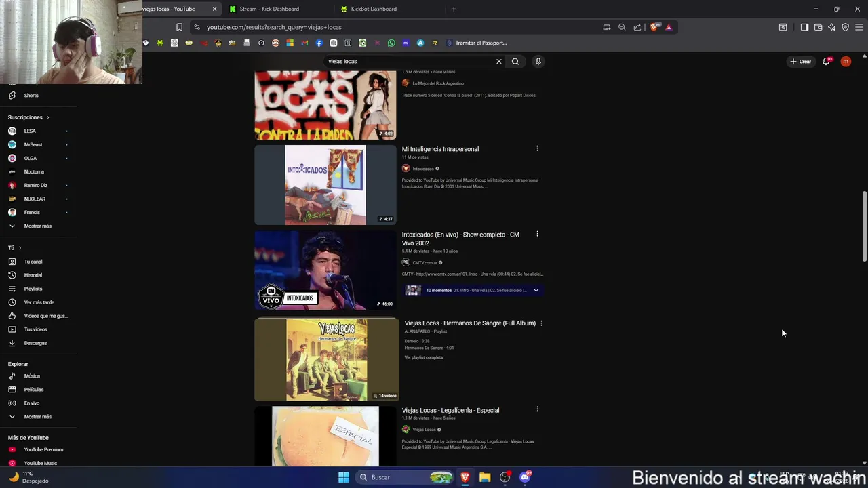
Task: Switch to KickBot Dashboard tab
Action: [x=374, y=9]
